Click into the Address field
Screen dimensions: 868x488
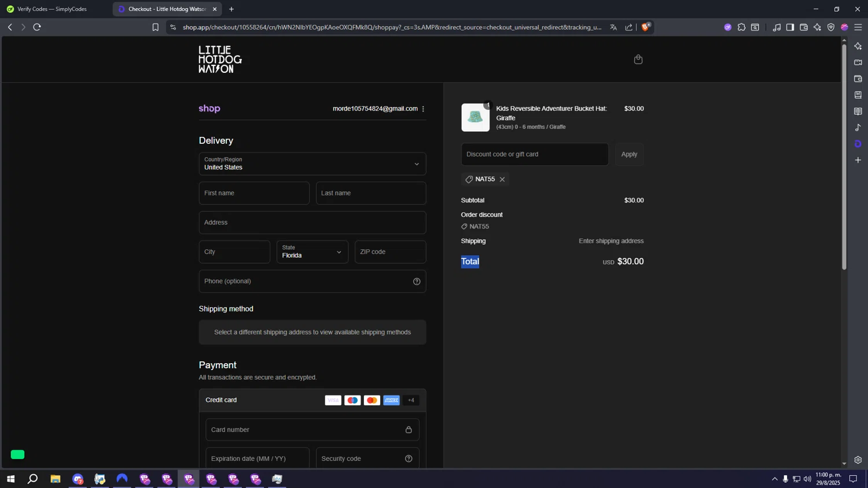pyautogui.click(x=312, y=223)
